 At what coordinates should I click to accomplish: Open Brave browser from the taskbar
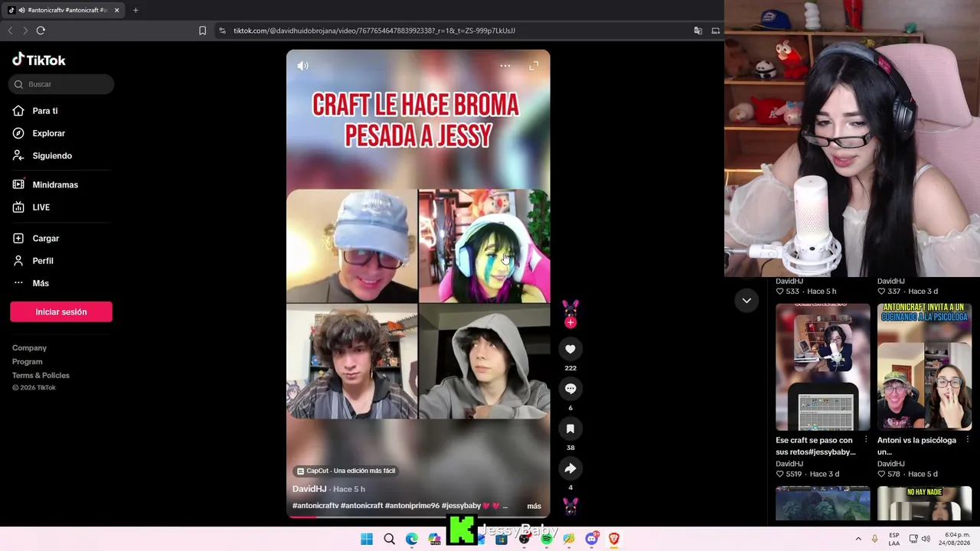point(613,539)
